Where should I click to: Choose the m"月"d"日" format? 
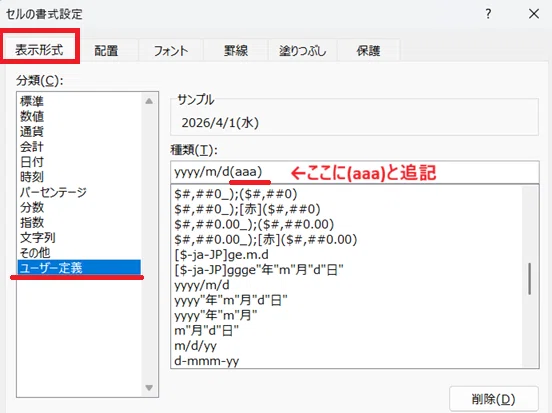tap(347, 330)
